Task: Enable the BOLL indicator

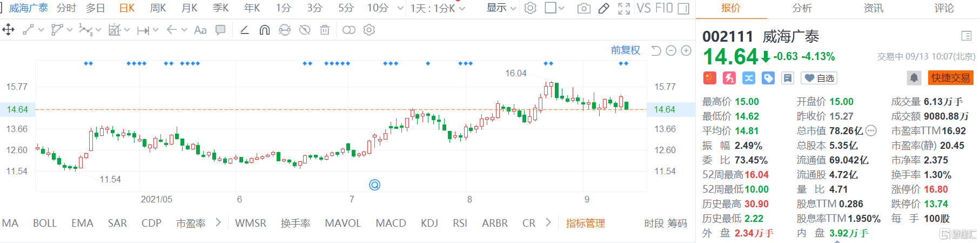Action: click(x=45, y=223)
